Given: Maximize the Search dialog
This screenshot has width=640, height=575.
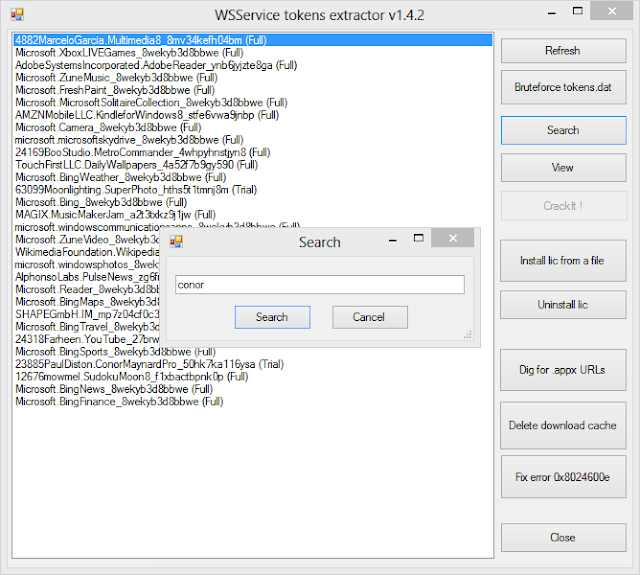Looking at the screenshot, I should coord(418,238).
